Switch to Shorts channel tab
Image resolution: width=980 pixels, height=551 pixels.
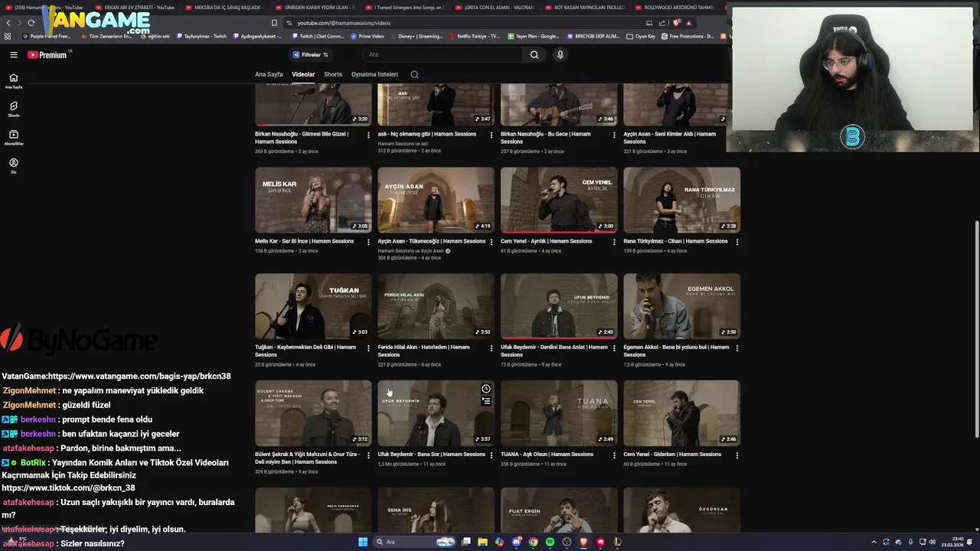pyautogui.click(x=333, y=74)
